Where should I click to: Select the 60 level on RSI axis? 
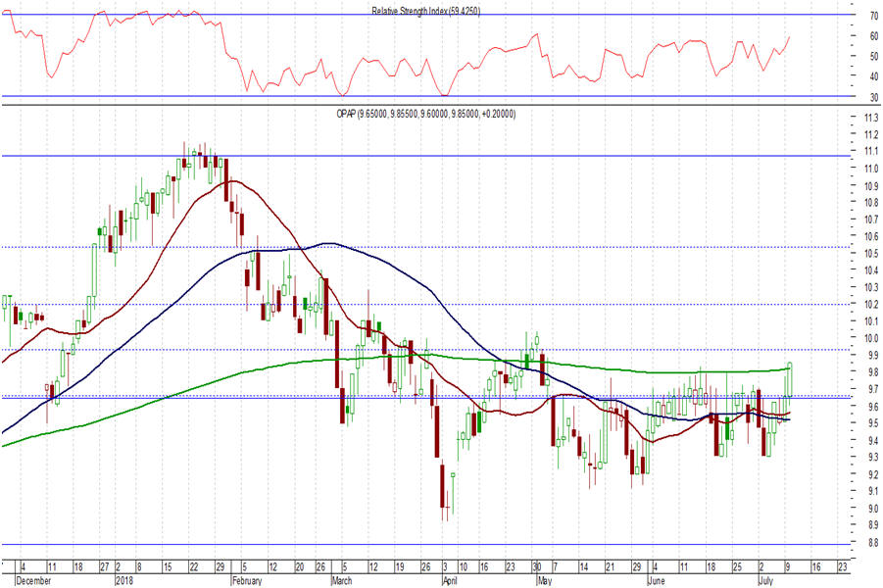tap(874, 36)
